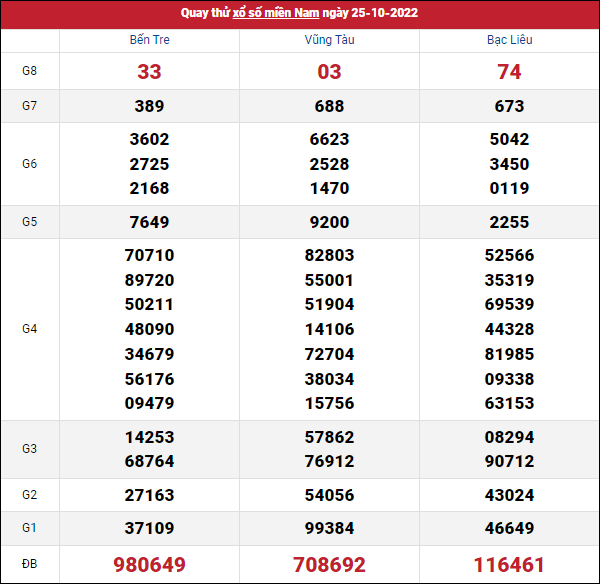Click G2 number 43024
The image size is (600, 584).
(509, 495)
